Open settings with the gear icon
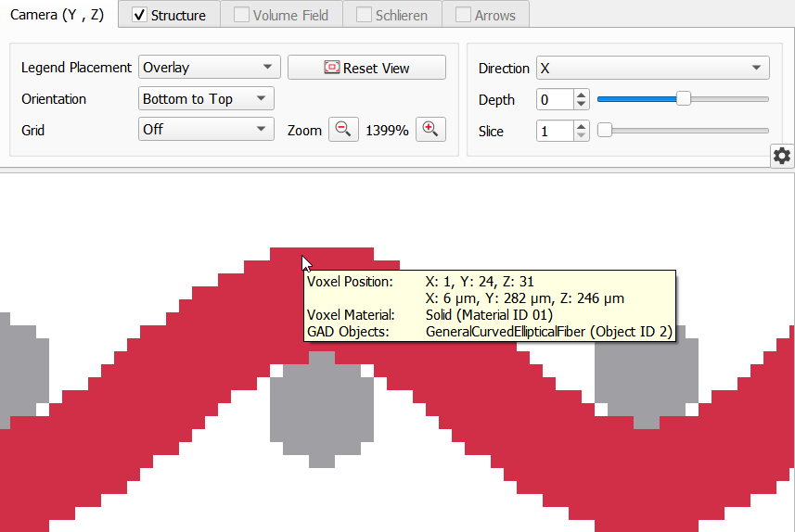The width and height of the screenshot is (795, 532). click(782, 156)
